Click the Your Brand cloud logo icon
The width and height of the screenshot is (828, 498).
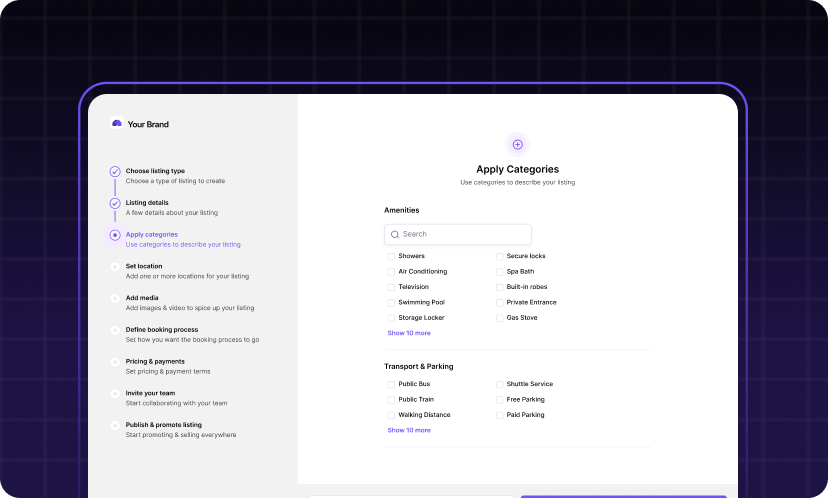(x=117, y=124)
